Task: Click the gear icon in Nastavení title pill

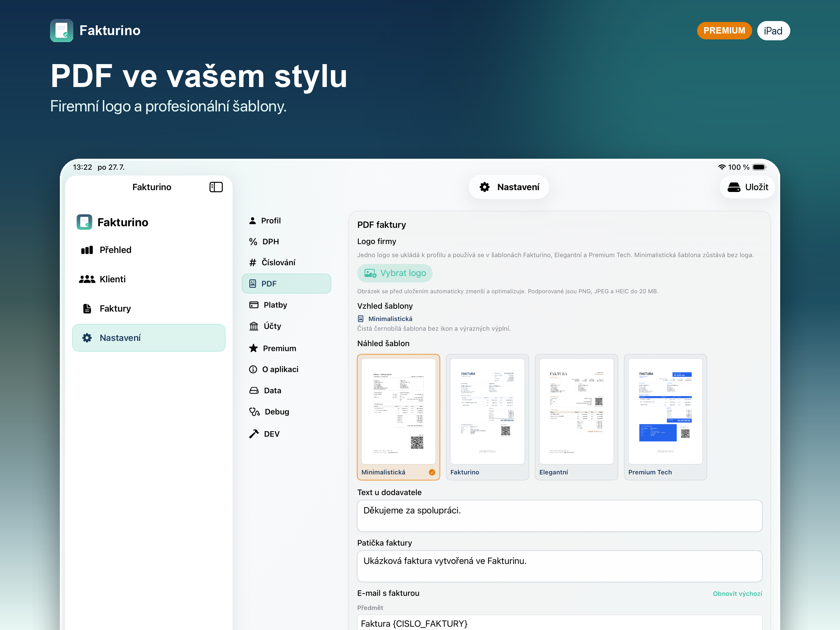Action: point(485,187)
